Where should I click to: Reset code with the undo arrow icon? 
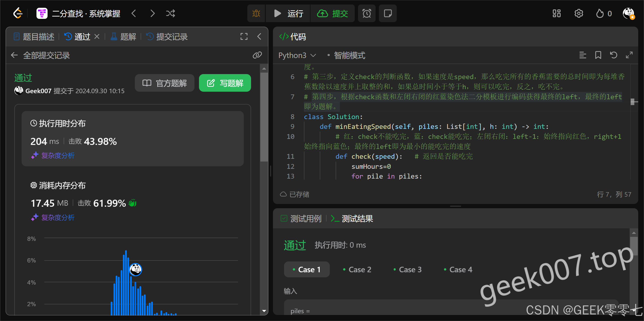point(614,55)
